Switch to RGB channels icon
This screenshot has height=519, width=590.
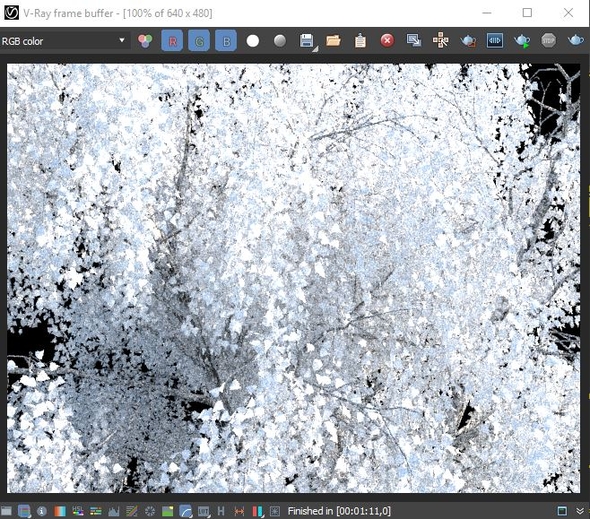point(145,41)
